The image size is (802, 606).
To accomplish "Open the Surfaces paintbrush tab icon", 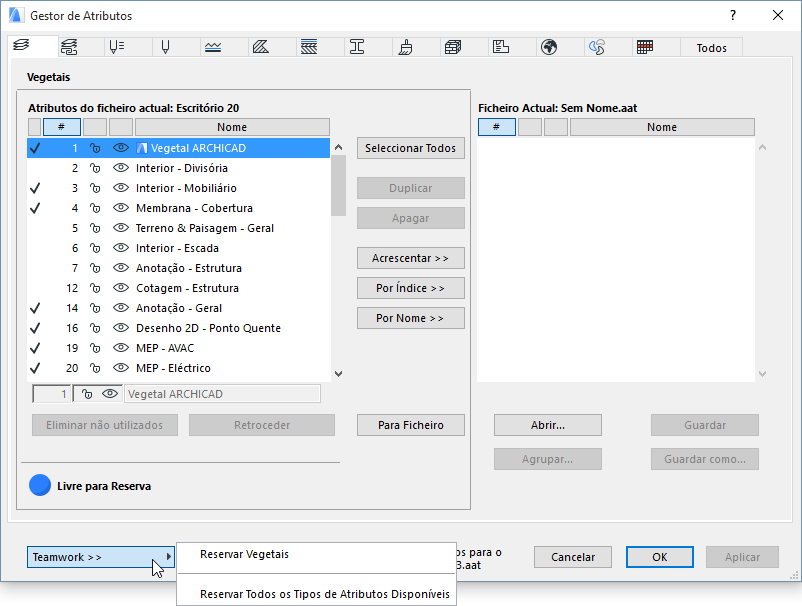I will tap(405, 47).
